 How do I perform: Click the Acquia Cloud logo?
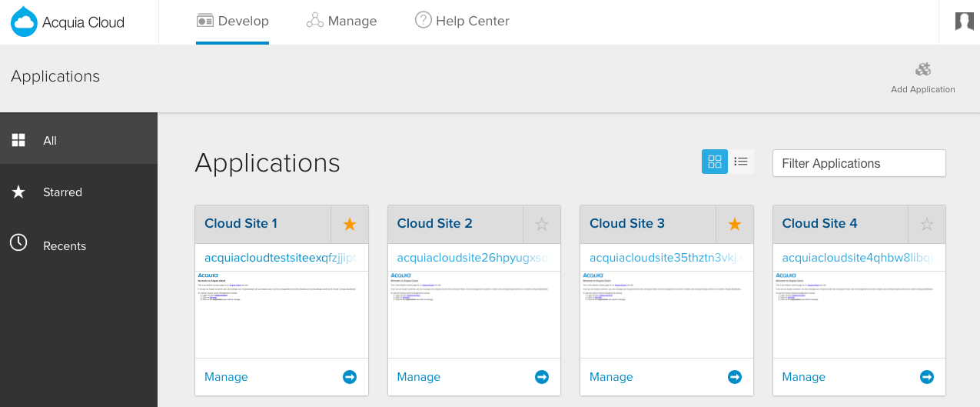tap(68, 22)
